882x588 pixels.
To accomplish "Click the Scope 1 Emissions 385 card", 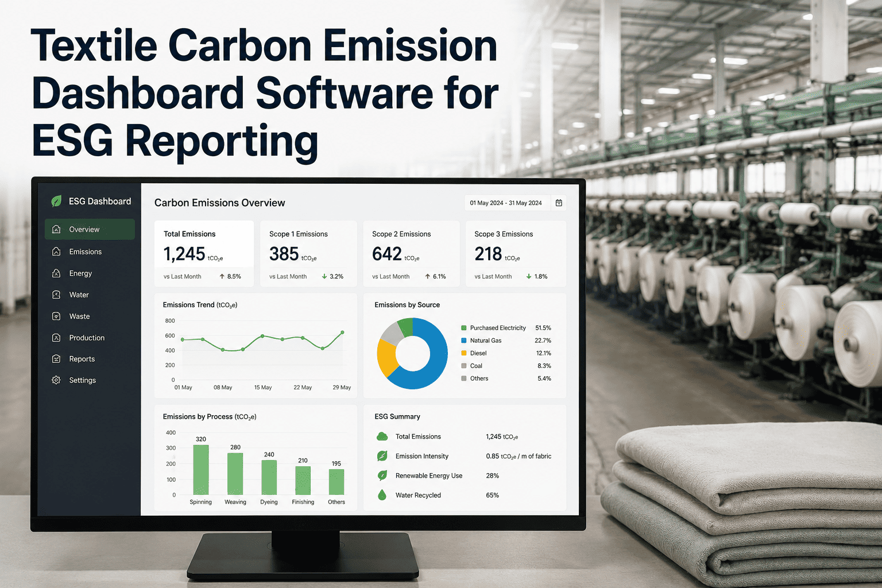I will coord(308,253).
